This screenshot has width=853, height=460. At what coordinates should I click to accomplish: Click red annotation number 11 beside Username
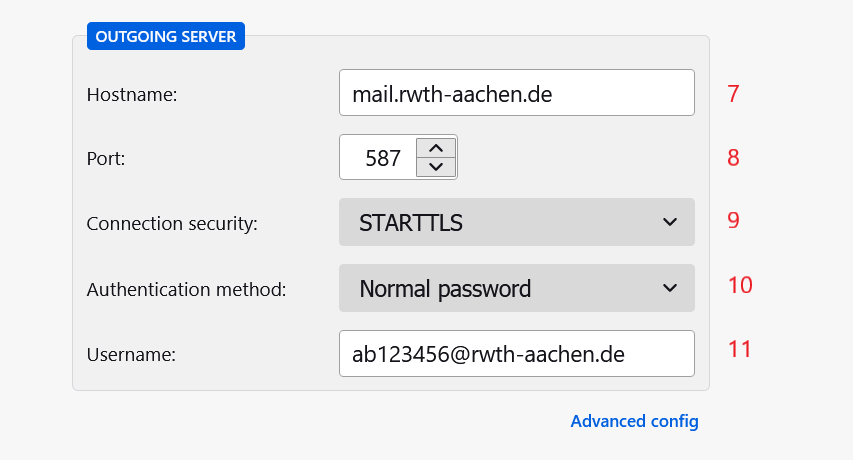pyautogui.click(x=739, y=349)
